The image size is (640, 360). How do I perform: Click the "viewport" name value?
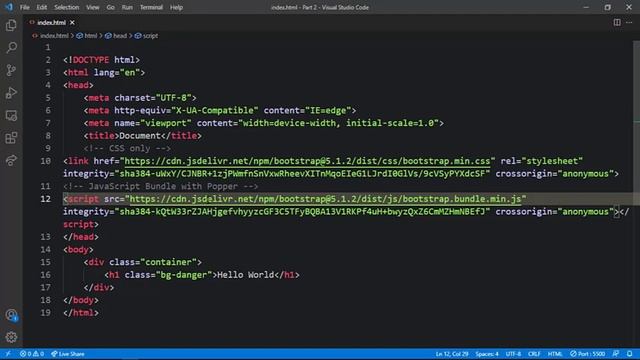click(166, 123)
